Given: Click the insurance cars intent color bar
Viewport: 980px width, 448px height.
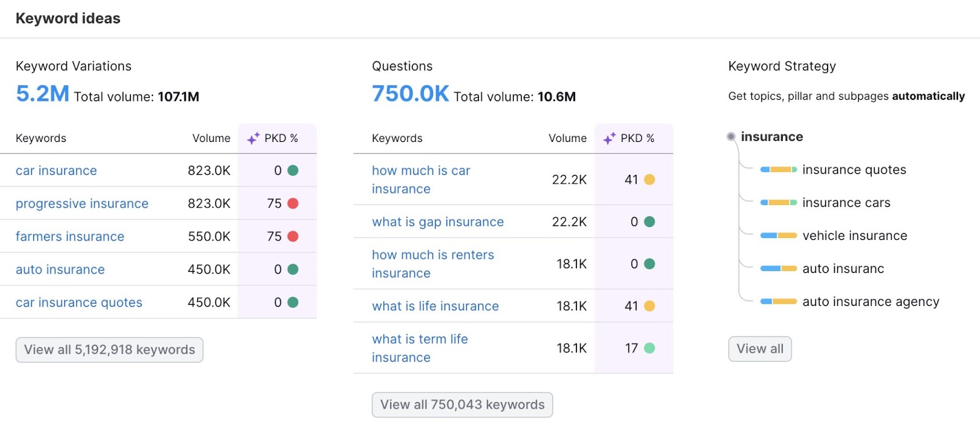Looking at the screenshot, I should (778, 203).
